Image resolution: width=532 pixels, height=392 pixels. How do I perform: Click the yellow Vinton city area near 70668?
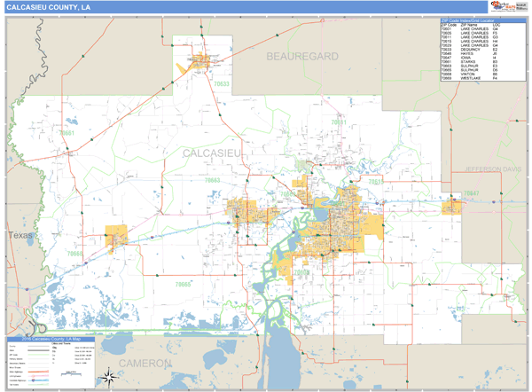coord(116,235)
